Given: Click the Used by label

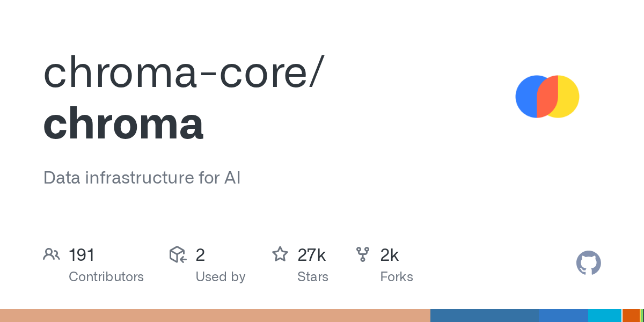Looking at the screenshot, I should pos(220,277).
